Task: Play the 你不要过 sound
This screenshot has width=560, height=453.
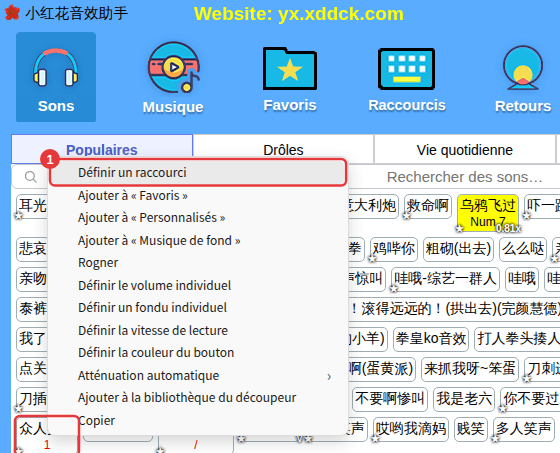Action: point(530,399)
